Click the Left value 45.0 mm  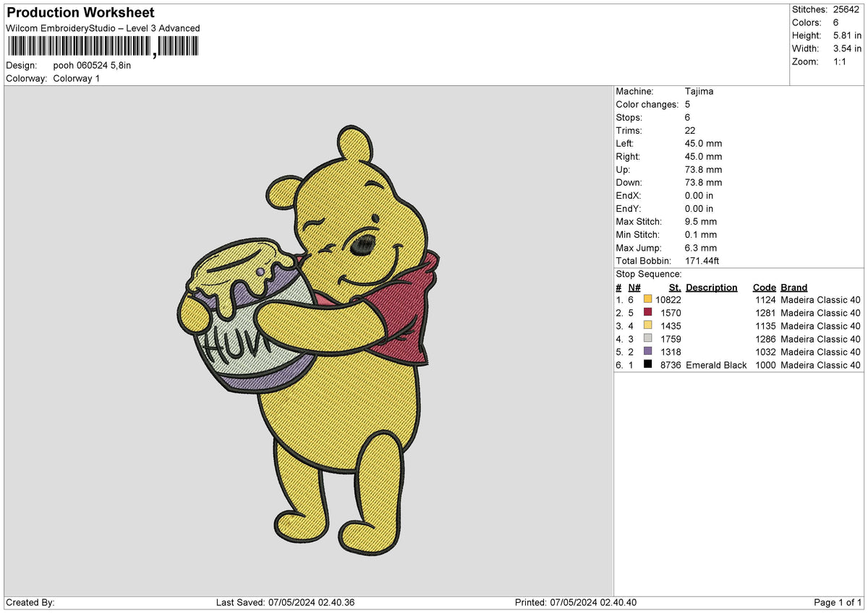(703, 144)
